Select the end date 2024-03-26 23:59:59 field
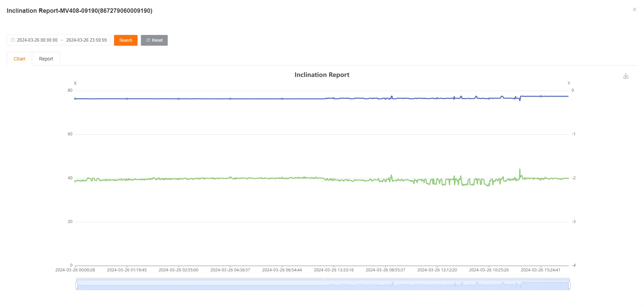644x306 pixels. (86, 40)
